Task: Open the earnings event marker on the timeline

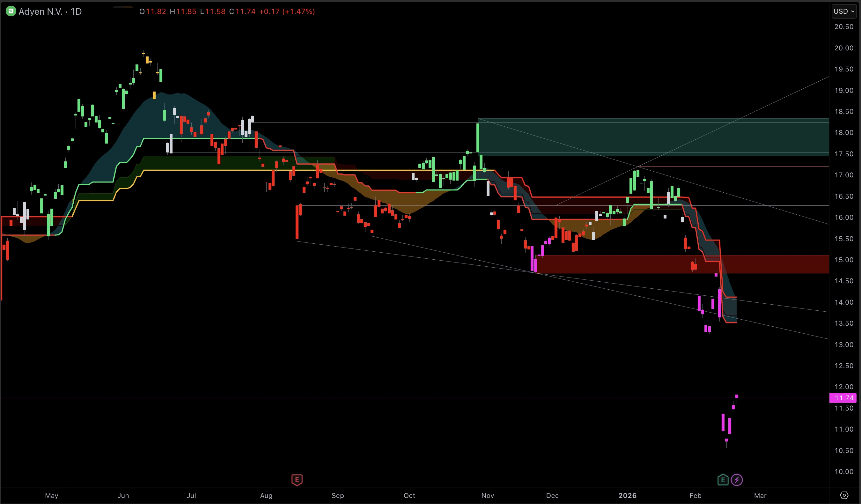Action: 297,480
